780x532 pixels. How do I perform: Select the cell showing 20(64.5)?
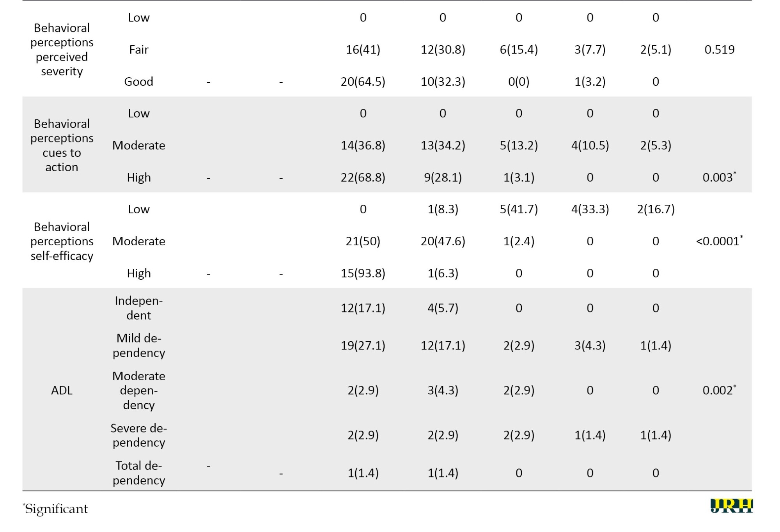363,82
